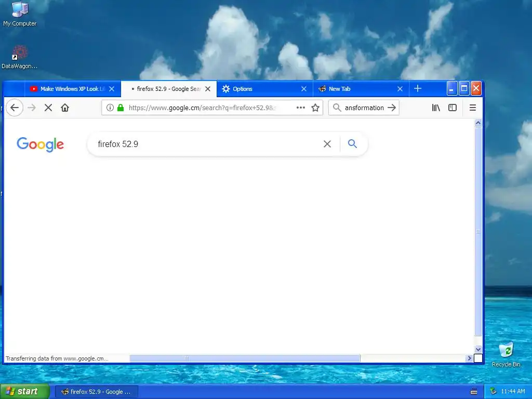The image size is (532, 399).
Task: Open the Recycle Bin on desktop
Action: 506,354
